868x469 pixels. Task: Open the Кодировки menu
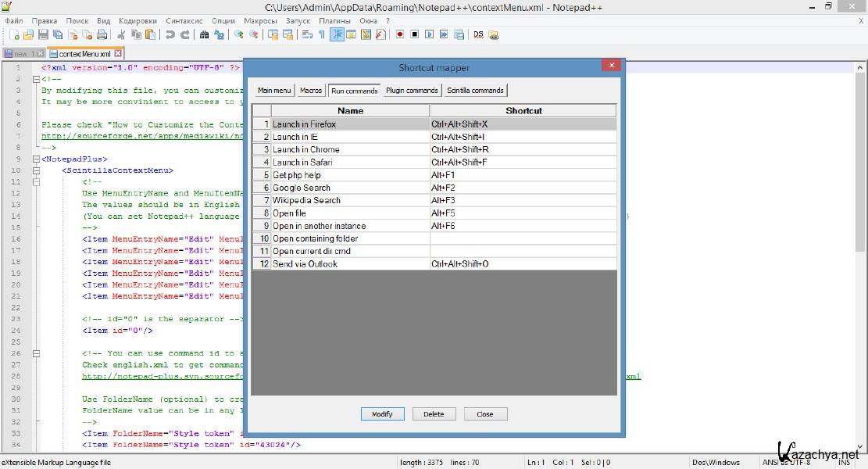137,21
